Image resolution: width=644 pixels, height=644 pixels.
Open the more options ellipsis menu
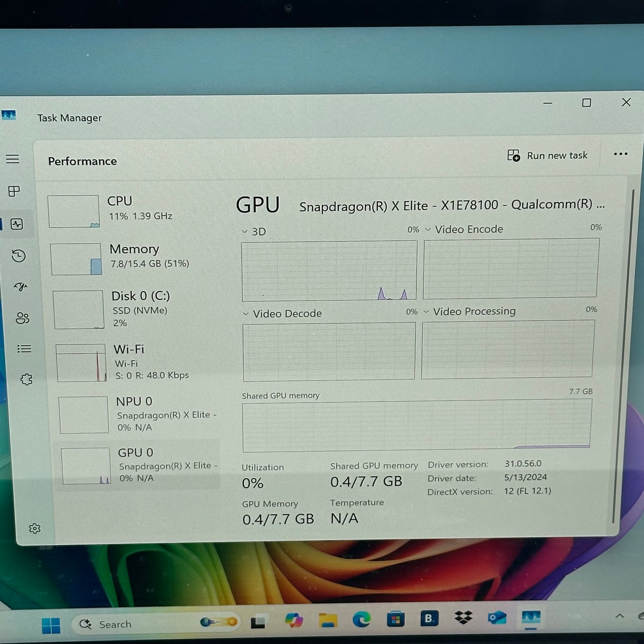[x=620, y=154]
